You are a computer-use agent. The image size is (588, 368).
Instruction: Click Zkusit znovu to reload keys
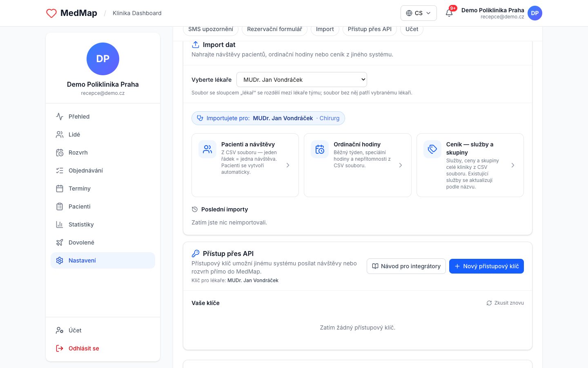click(x=505, y=303)
